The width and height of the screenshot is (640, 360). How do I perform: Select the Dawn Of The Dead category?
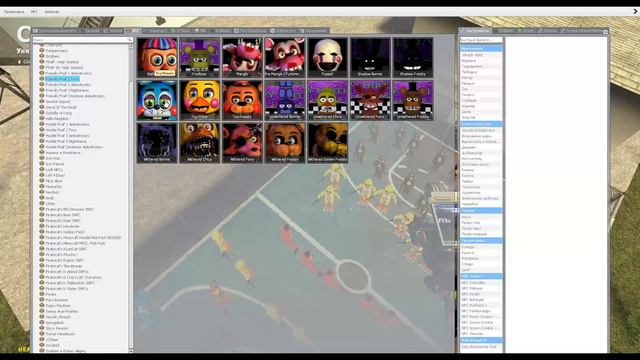pos(61,107)
